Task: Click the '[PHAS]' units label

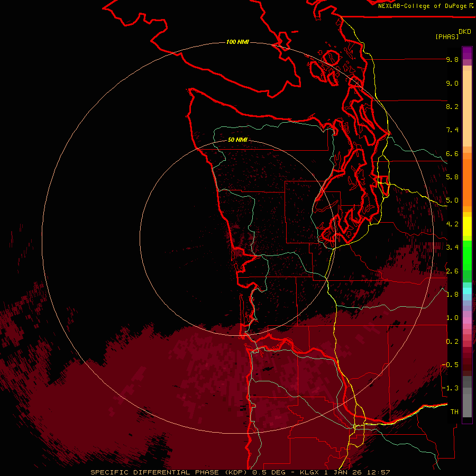Action: pyautogui.click(x=447, y=36)
